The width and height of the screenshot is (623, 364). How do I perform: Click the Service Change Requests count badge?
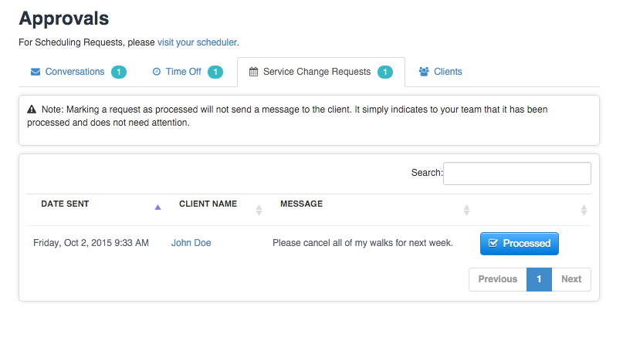(x=385, y=72)
